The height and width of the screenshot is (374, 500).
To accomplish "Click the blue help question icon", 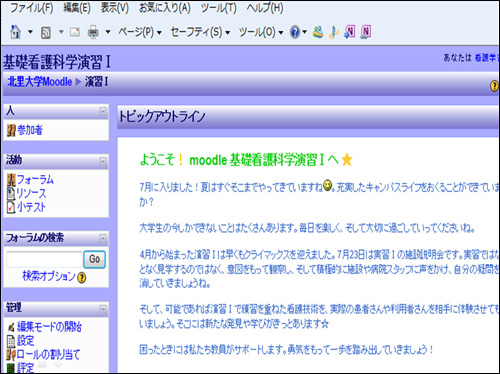I will 295,32.
